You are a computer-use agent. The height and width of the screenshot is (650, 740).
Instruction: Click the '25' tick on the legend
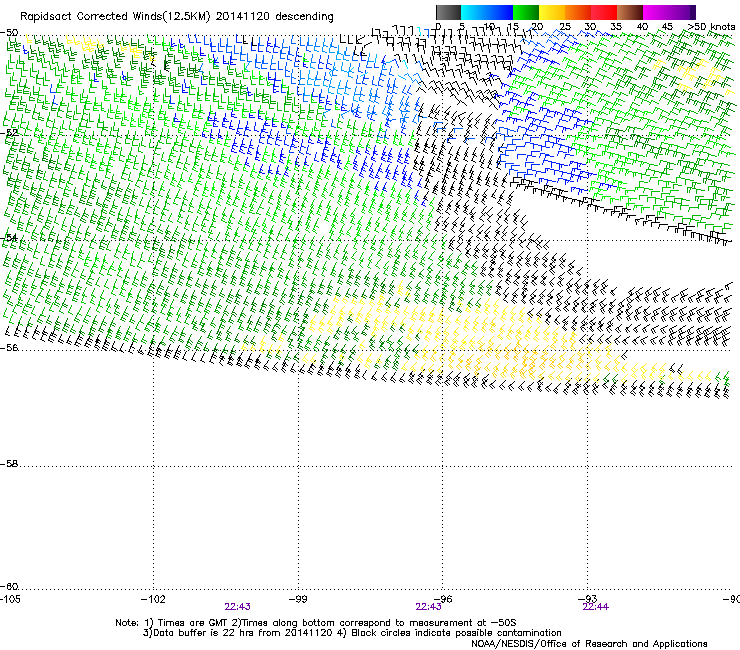click(564, 27)
